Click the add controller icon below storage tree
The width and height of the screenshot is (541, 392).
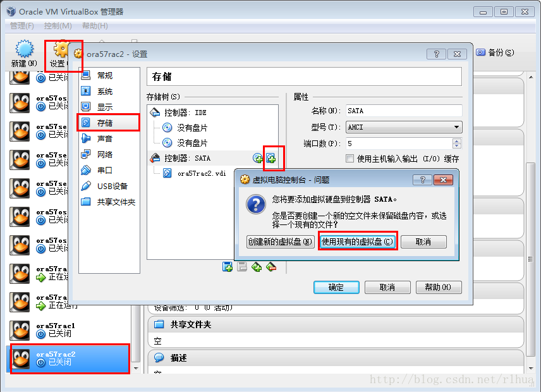click(x=228, y=267)
